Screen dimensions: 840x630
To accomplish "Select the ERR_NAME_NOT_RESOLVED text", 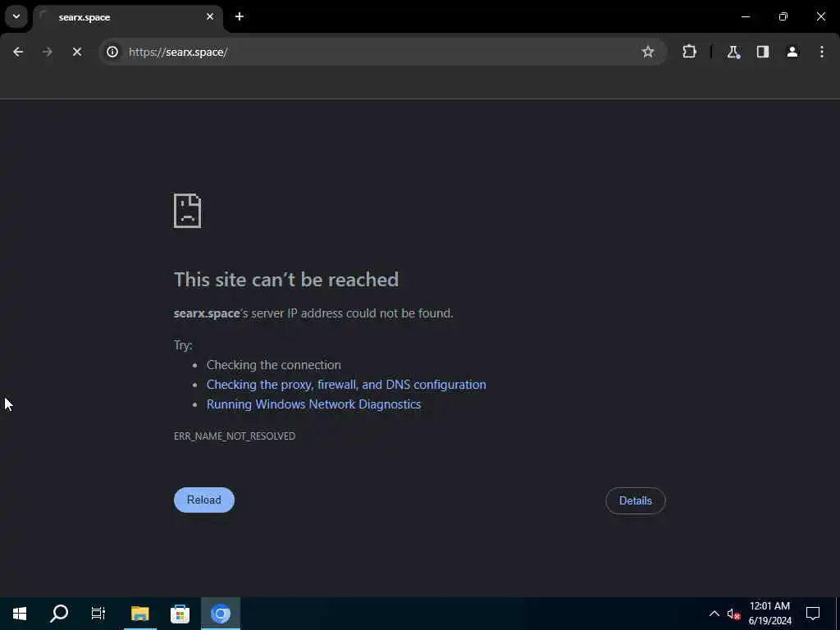I will 235,436.
